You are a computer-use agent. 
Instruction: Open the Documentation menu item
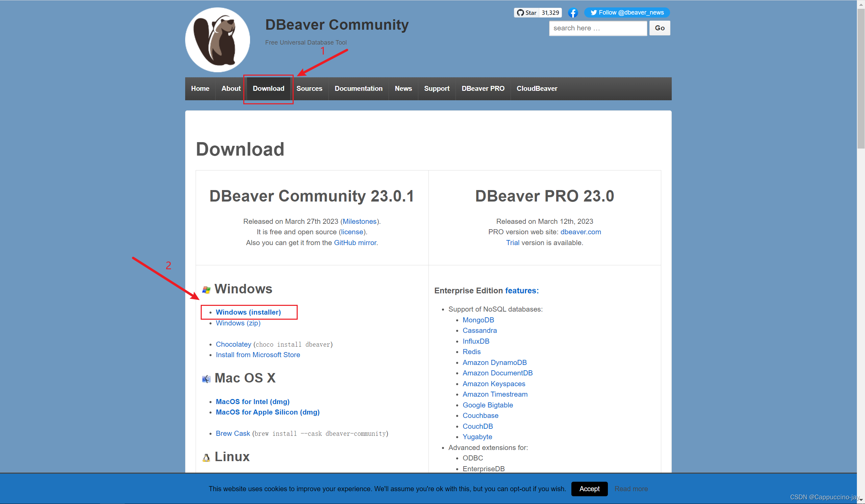click(x=359, y=88)
